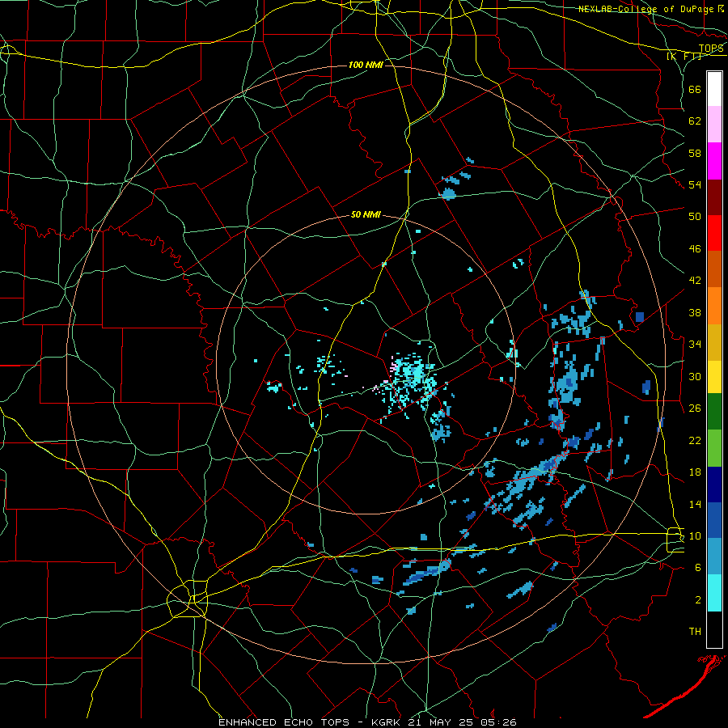Click the 14 legend value
Screen dimensions: 728x728
695,504
